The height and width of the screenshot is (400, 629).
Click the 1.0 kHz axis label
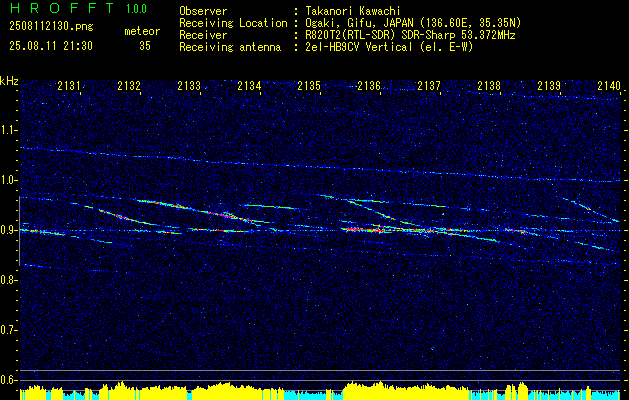8,180
